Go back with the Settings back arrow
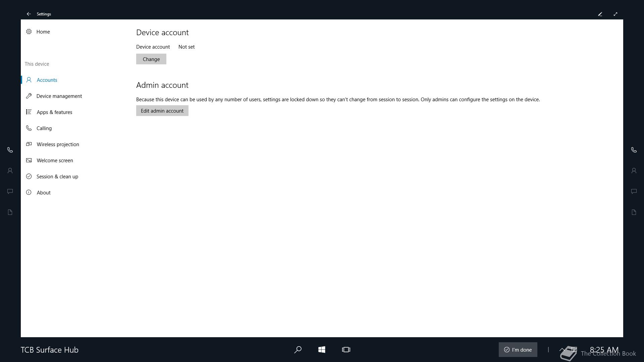Screen dimensions: 644x362 coord(29,14)
